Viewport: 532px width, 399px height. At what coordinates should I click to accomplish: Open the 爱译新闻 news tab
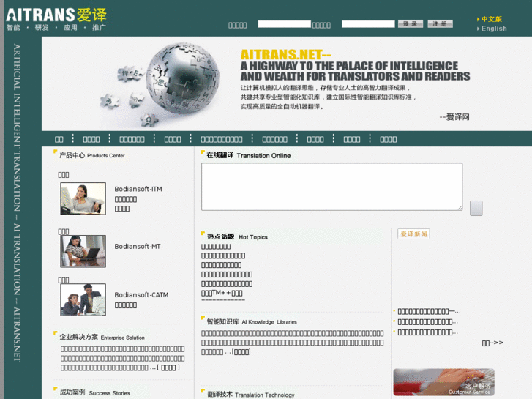[413, 234]
